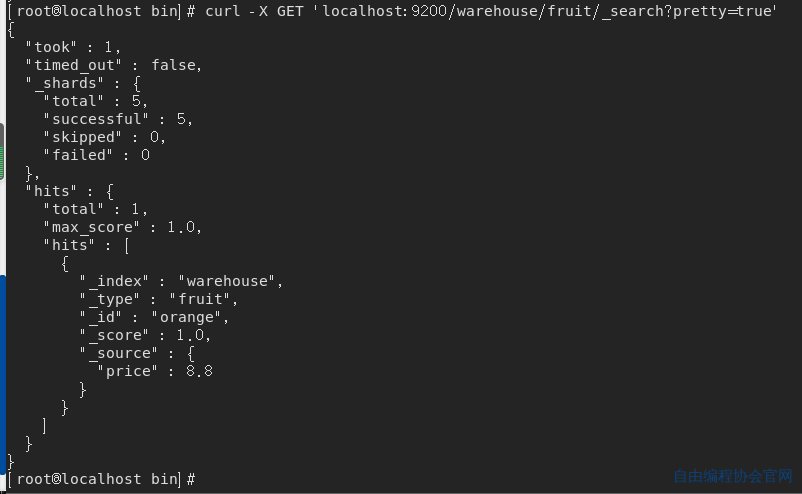Image resolution: width=802 pixels, height=494 pixels.
Task: Select the "skipped" : 0 entry
Action: 104,137
